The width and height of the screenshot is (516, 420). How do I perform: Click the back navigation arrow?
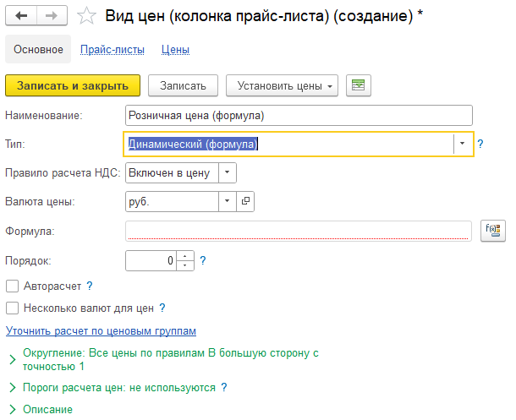point(22,16)
